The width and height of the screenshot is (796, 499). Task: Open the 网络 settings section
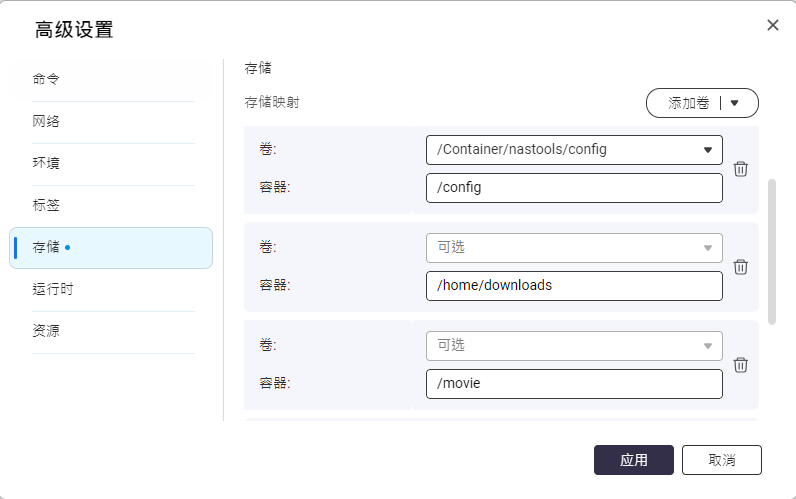point(47,121)
